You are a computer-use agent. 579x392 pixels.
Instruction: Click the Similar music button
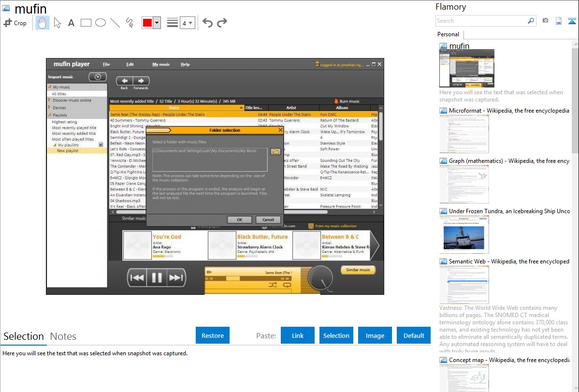[x=358, y=270]
